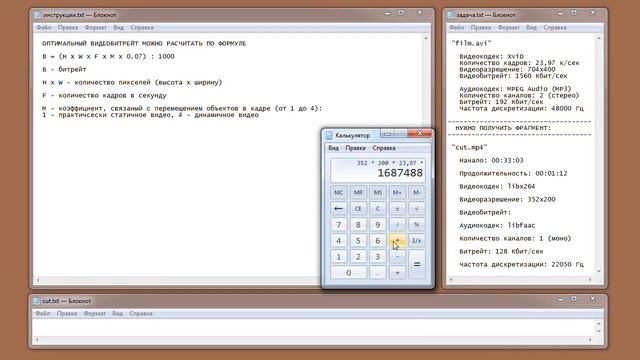Open Справка menu in cut.txt Notepad
The height and width of the screenshot is (360, 640).
pos(141,314)
